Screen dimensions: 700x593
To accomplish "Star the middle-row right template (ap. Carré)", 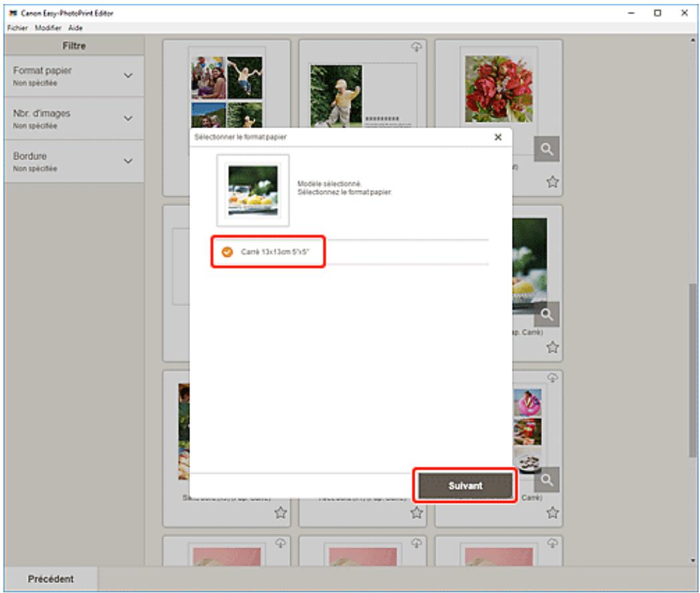I will coord(552,347).
